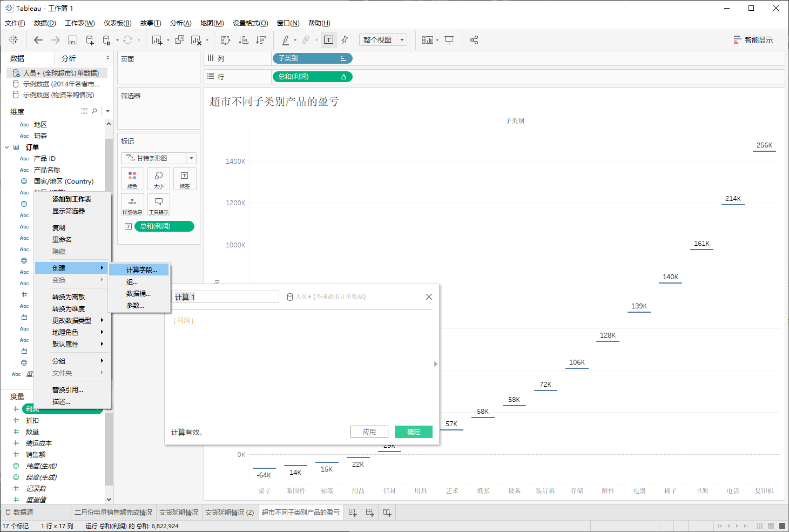Viewport: 789px width, 532px height.
Task: Click the 大小 (Size) marks card button
Action: (x=159, y=179)
